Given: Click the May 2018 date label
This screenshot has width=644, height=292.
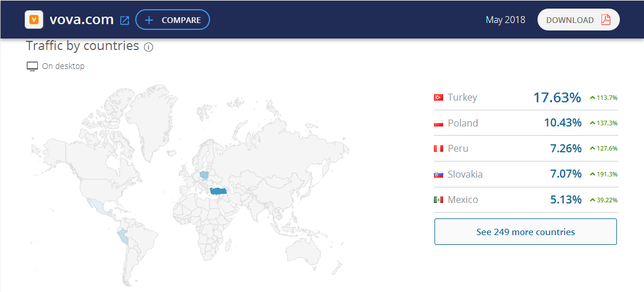Looking at the screenshot, I should [x=506, y=20].
